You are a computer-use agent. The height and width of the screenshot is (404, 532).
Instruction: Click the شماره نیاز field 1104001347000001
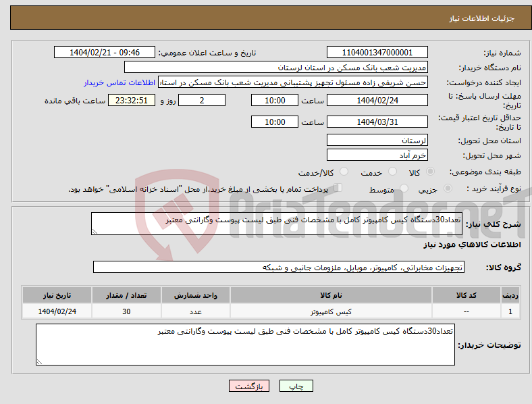[x=377, y=52]
